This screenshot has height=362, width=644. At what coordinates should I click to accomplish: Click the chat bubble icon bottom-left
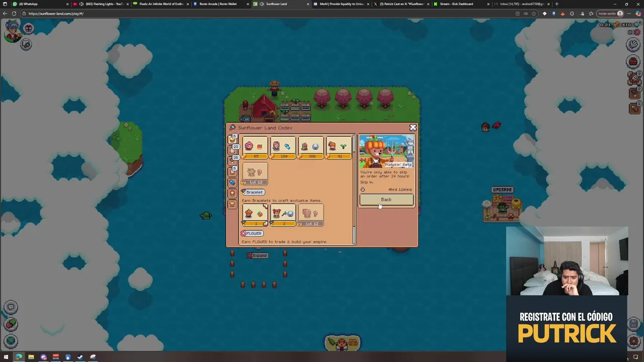[11, 307]
